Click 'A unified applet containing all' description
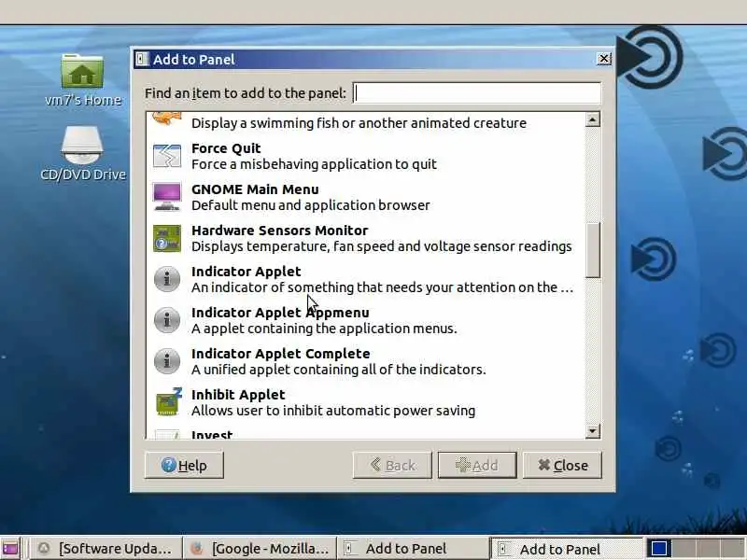 339,370
